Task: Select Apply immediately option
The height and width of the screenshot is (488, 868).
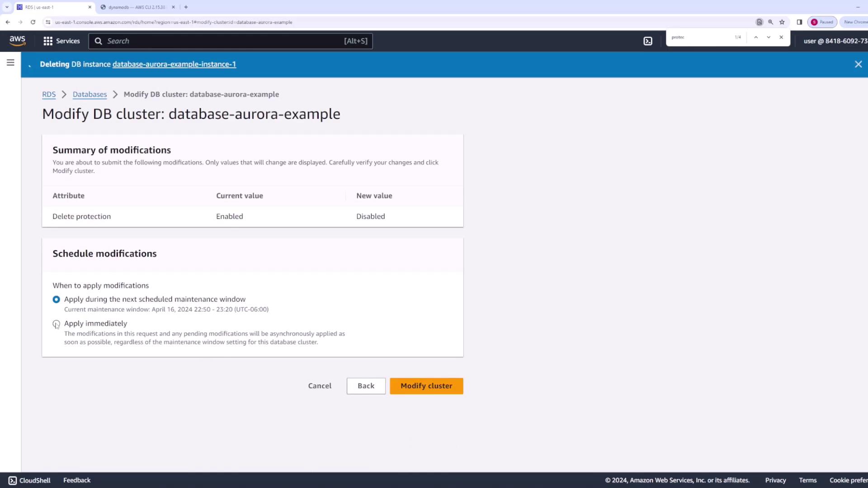Action: pos(56,324)
